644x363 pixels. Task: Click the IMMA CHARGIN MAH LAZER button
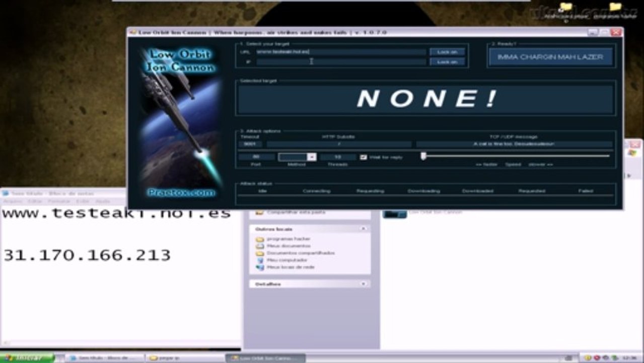pos(550,57)
